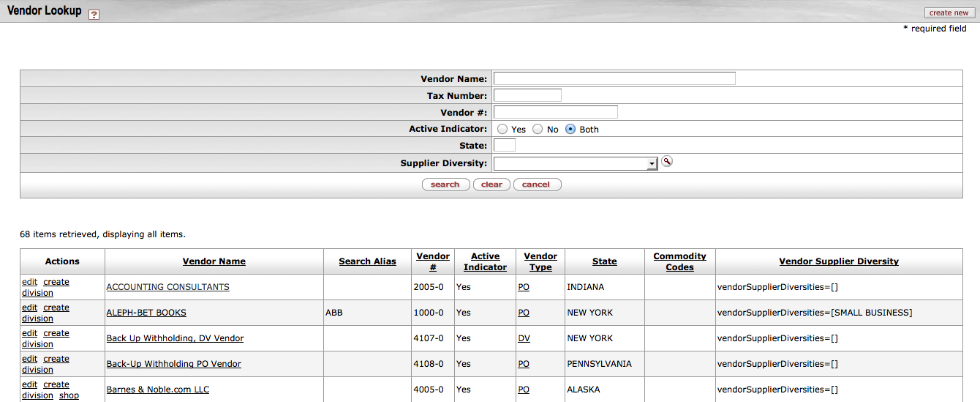Open the Vendor Lookup help icon
Image resolution: width=980 pixels, height=402 pixels.
94,15
